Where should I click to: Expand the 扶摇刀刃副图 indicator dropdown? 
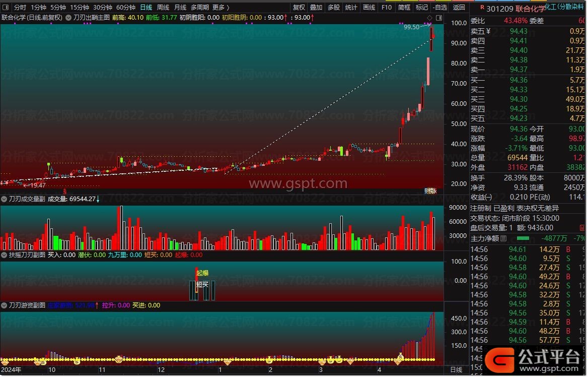[x=4, y=255]
